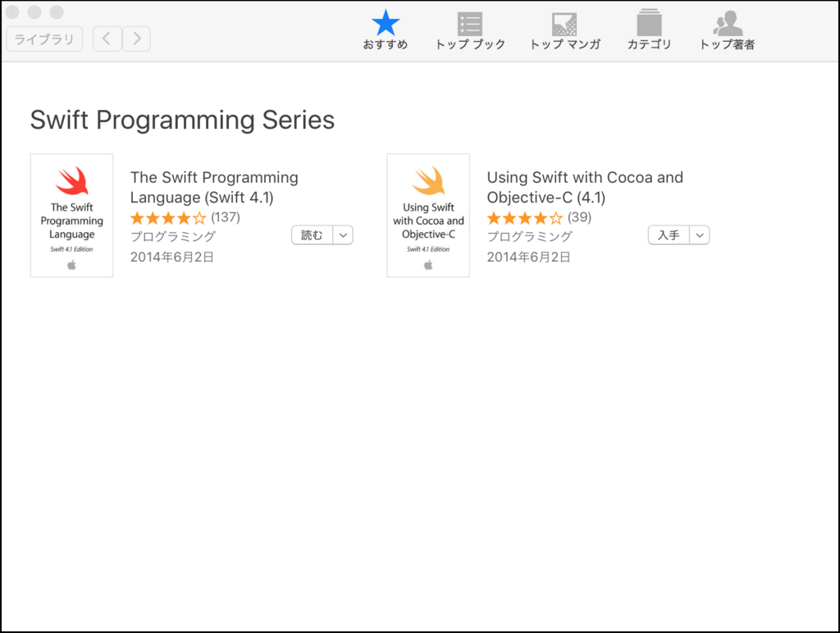Screen dimensions: 840x633
Task: Close the window with the leftmost button
Action: [x=12, y=11]
